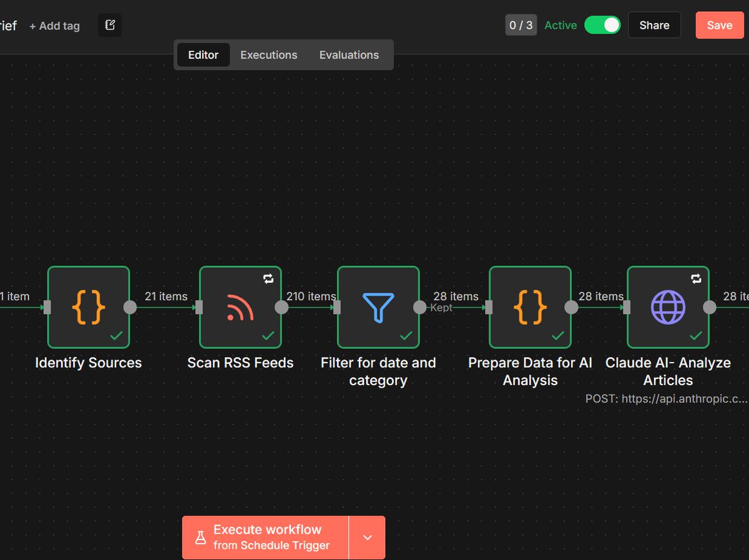Click the 0 / 3 counter badge
The image size is (749, 560).
pyautogui.click(x=521, y=25)
